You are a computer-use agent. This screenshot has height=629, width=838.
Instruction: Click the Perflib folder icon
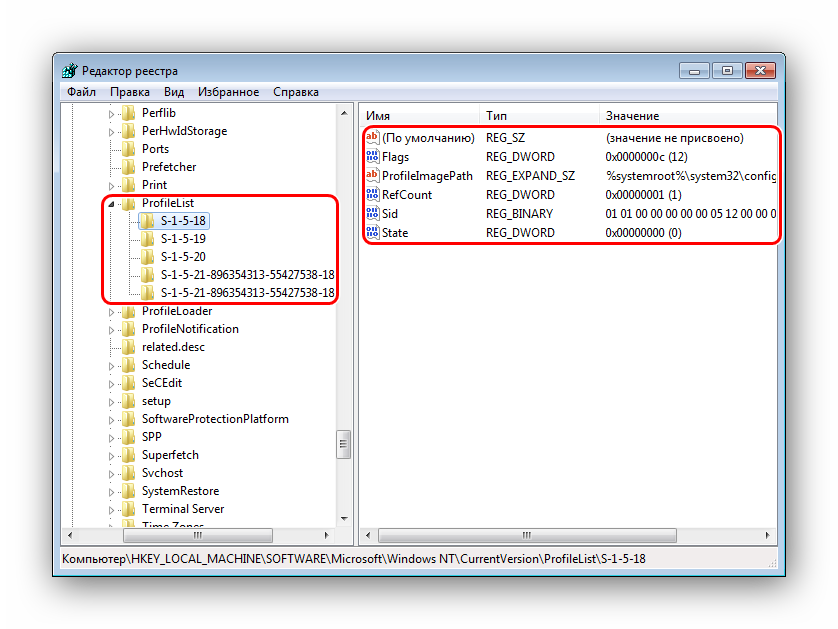pyautogui.click(x=129, y=113)
